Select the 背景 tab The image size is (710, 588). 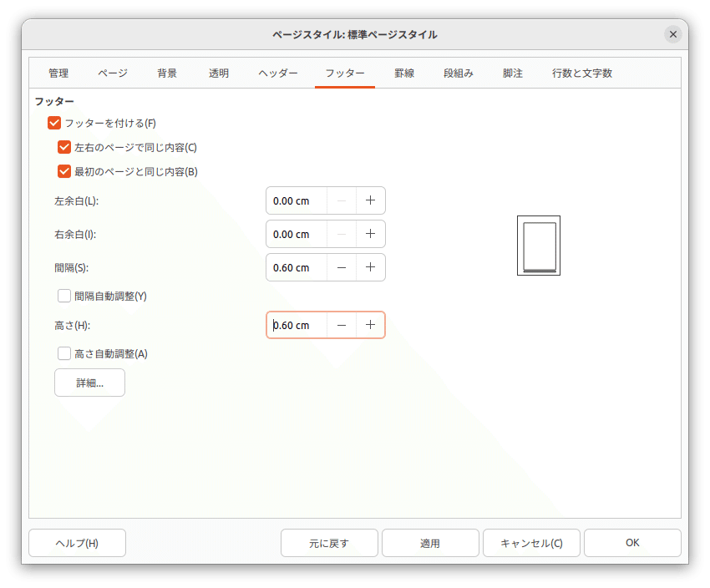[x=166, y=73]
